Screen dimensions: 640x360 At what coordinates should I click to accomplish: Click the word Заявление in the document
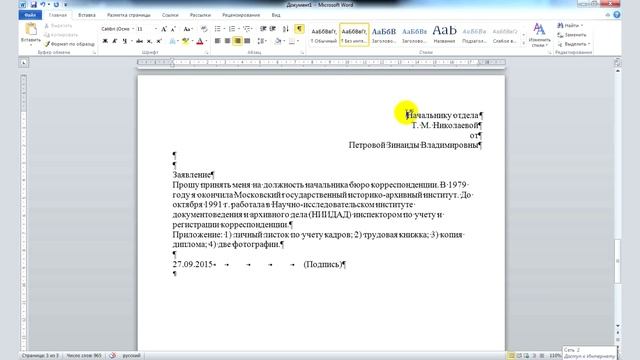(191, 175)
